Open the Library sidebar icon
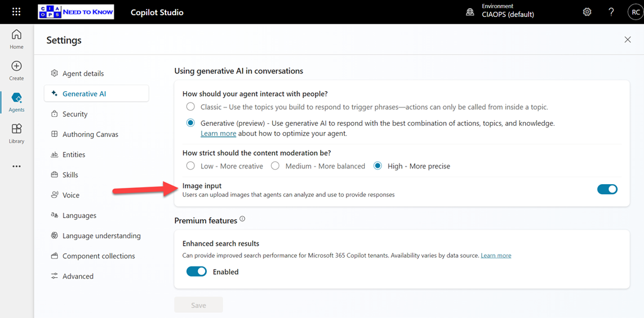Image resolution: width=644 pixels, height=318 pixels. (16, 133)
